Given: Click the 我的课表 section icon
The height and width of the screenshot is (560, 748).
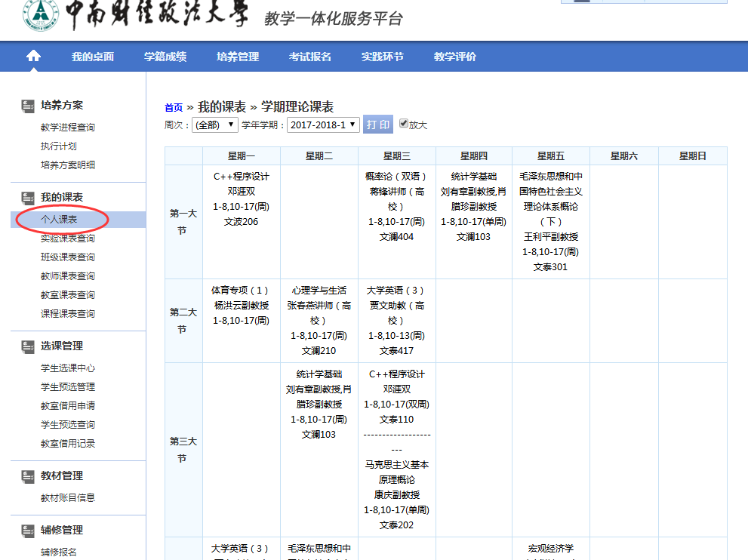Looking at the screenshot, I should click(28, 198).
